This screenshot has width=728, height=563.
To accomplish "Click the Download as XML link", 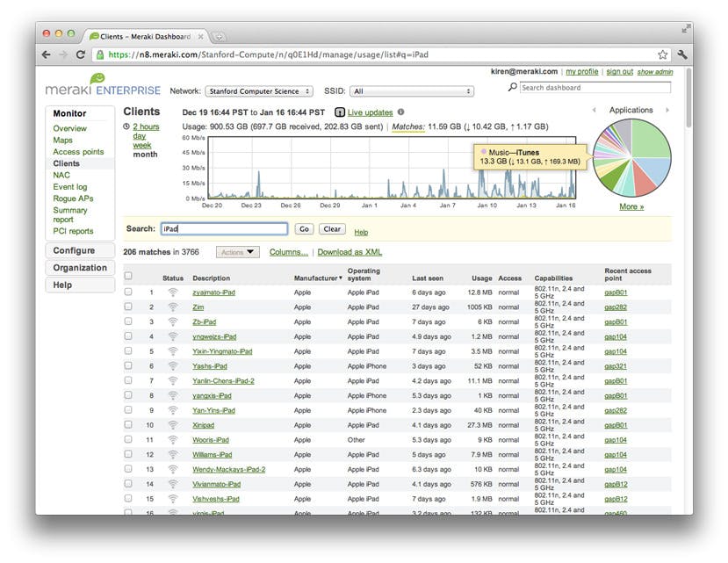I will click(350, 252).
